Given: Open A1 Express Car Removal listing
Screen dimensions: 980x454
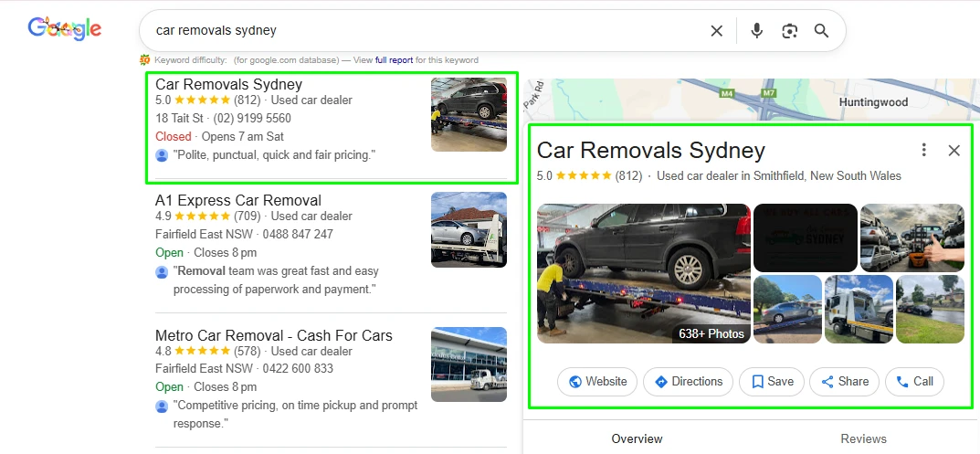Looking at the screenshot, I should (238, 200).
